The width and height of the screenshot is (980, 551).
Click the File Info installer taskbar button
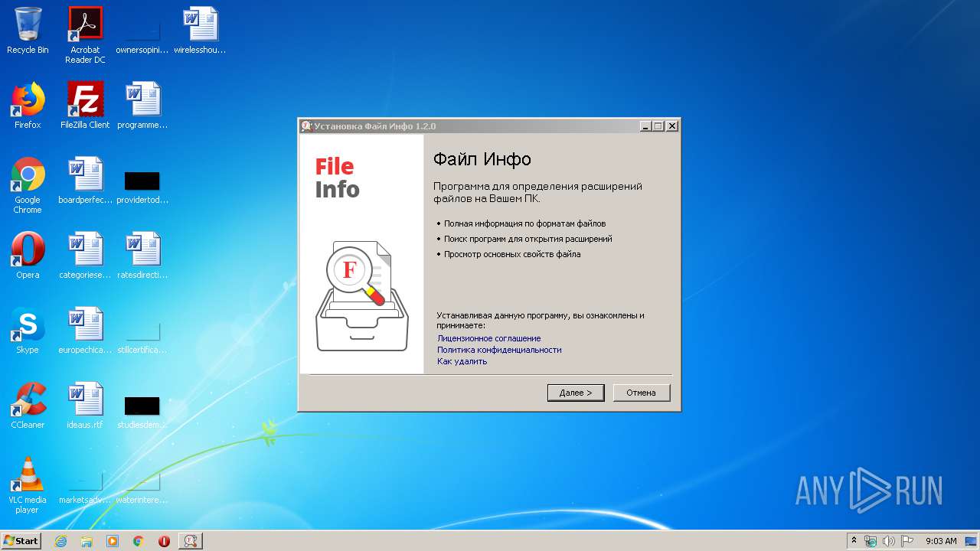pos(191,541)
